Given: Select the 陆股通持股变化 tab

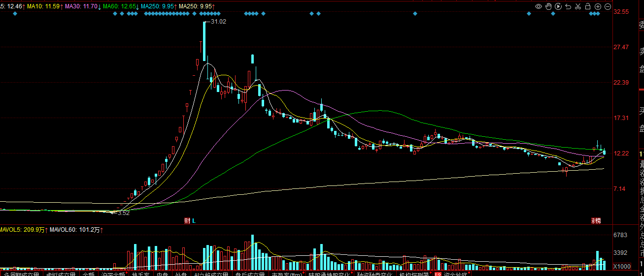Looking at the screenshot, I should click(329, 274).
